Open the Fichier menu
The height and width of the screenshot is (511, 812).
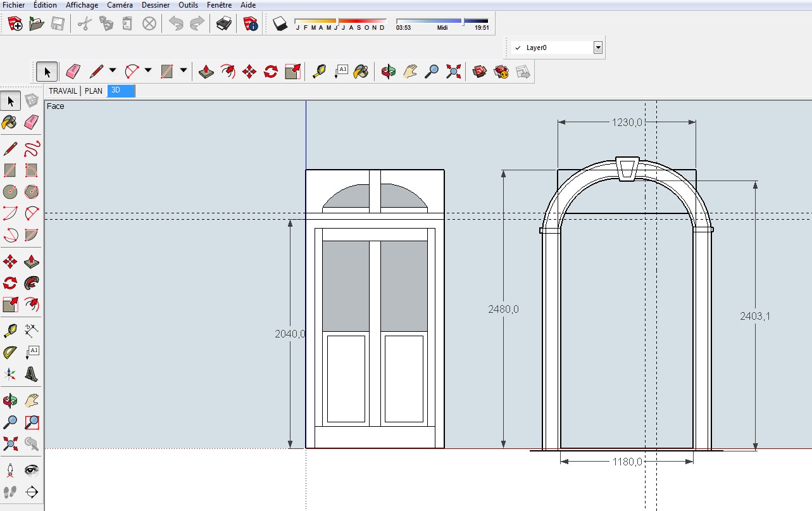click(13, 5)
